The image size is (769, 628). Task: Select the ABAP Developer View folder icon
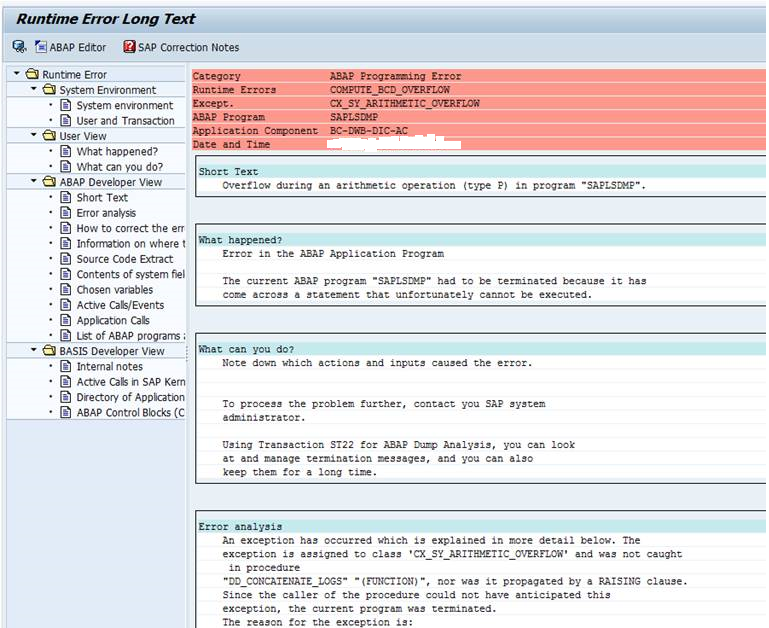click(x=50, y=182)
